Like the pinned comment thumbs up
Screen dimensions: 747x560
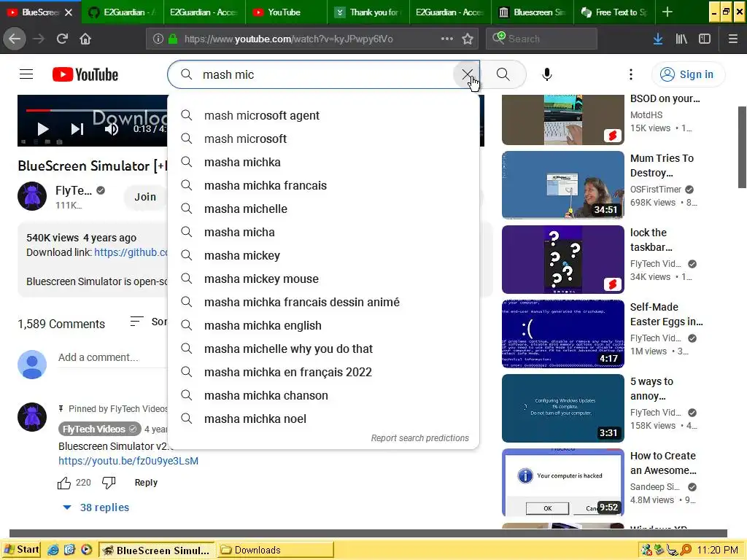(x=64, y=483)
